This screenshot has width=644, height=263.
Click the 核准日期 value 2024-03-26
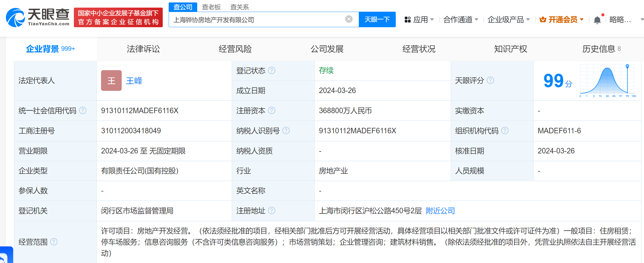pos(556,151)
